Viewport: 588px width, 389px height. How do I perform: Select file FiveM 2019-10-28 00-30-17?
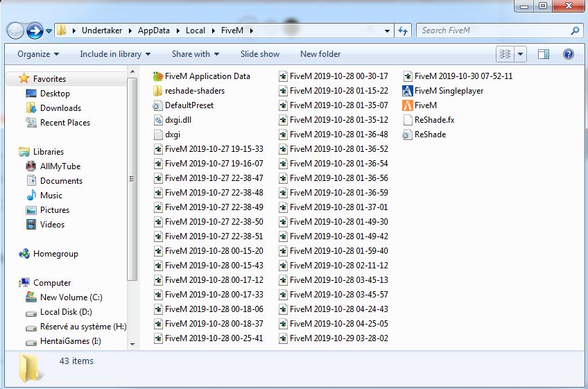click(x=334, y=76)
